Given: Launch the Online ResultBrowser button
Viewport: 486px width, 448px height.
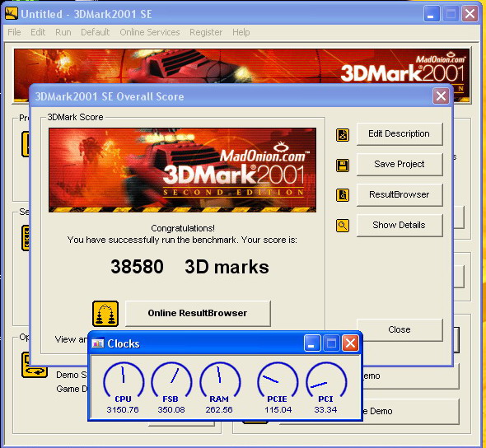Looking at the screenshot, I should tap(198, 313).
